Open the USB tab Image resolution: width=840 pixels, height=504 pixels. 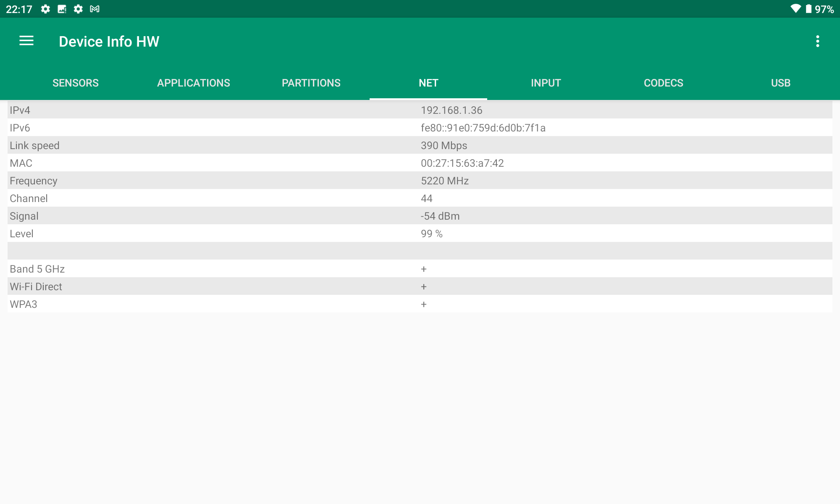[x=780, y=83]
